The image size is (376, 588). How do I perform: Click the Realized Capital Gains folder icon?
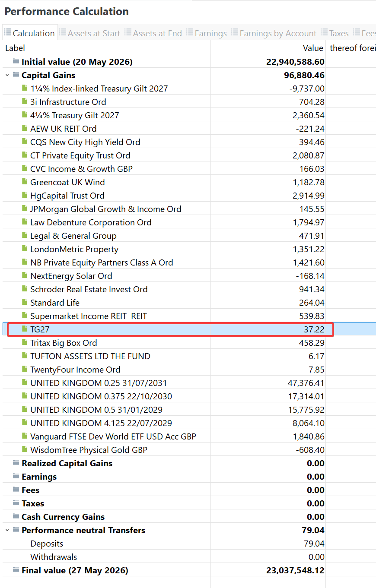pyautogui.click(x=16, y=463)
